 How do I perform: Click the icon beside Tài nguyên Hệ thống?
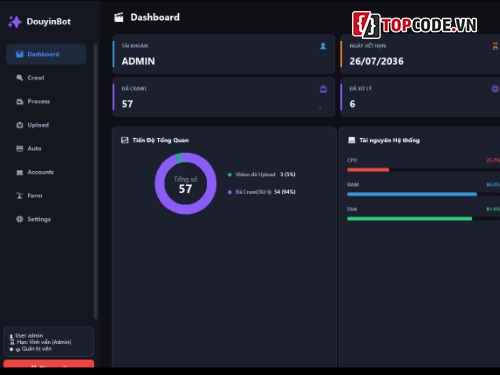point(351,140)
